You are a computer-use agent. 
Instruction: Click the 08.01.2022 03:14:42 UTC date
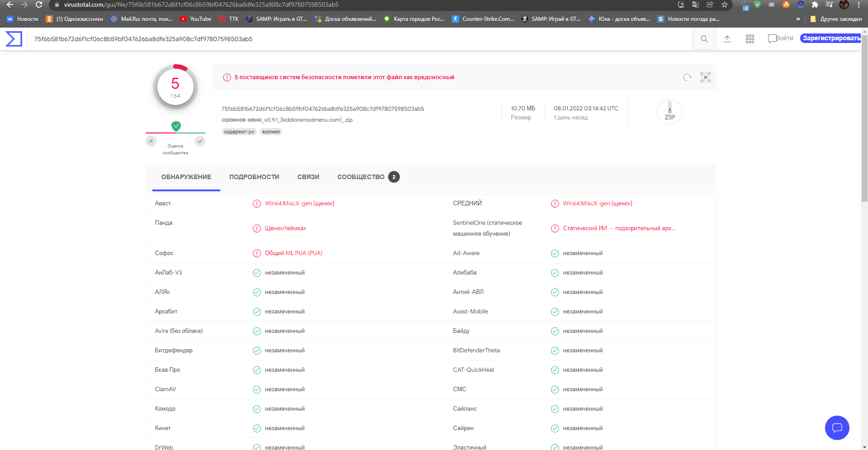[x=586, y=109]
